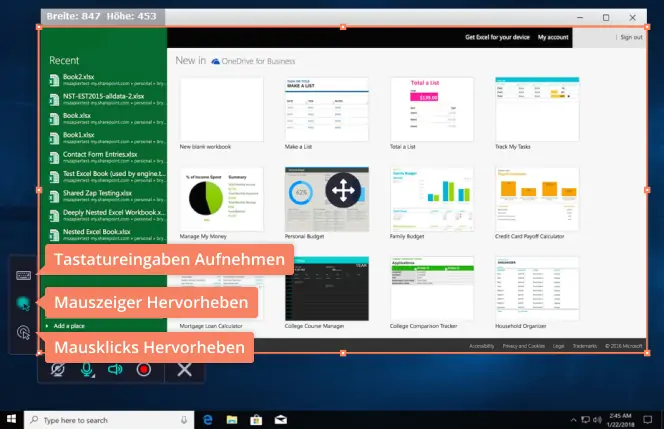Open File Explorer from taskbar
Viewport: 664px width, 429px height.
(232, 420)
